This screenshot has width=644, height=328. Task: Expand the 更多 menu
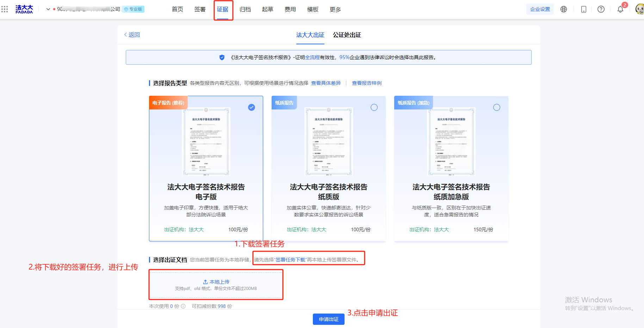click(x=335, y=10)
